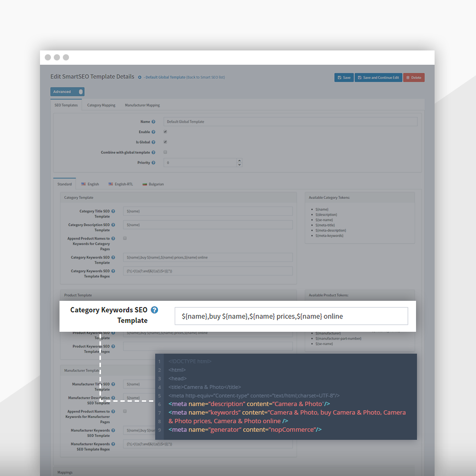Click Product Keywords SEO Template help icon
Screen dimensions: 476x476
(113, 333)
